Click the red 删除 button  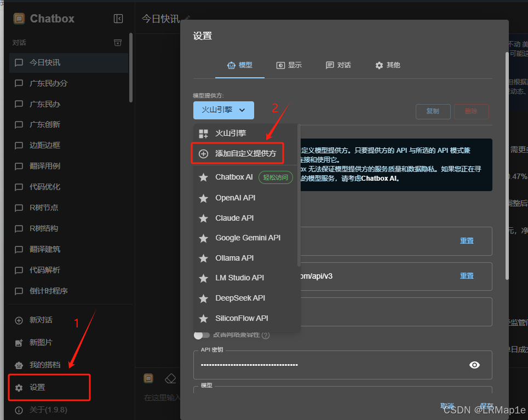pyautogui.click(x=472, y=111)
